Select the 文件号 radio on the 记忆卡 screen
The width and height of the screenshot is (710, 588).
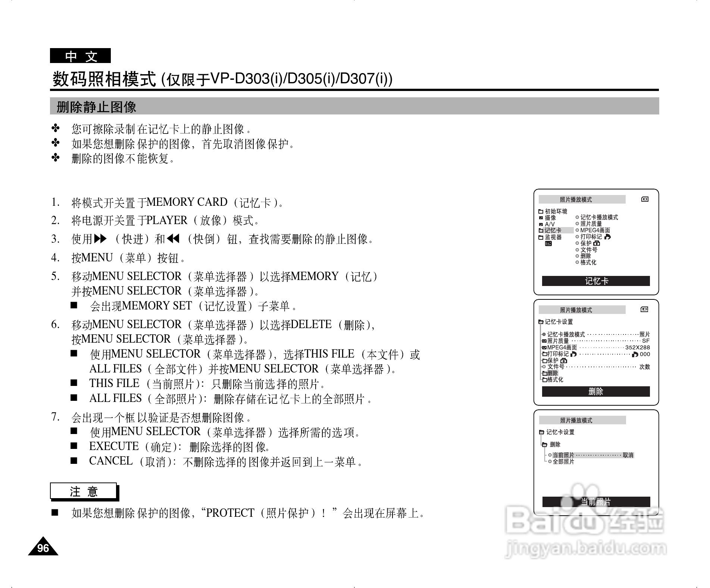coord(577,250)
